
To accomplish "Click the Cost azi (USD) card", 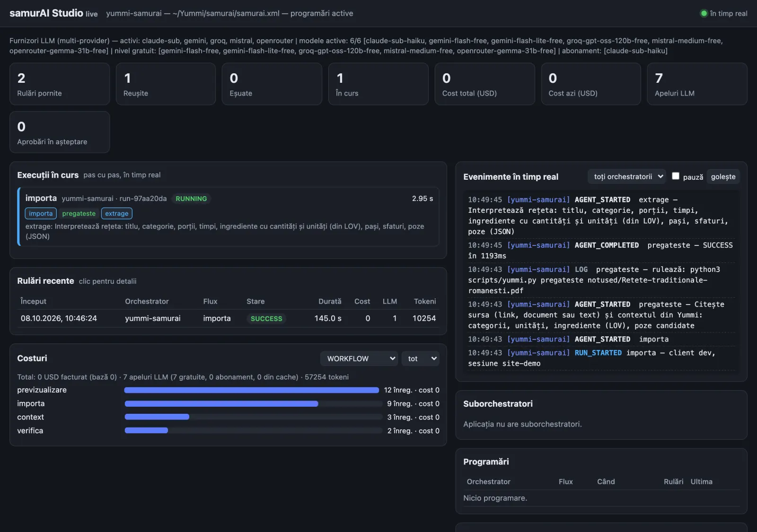I will 591,84.
